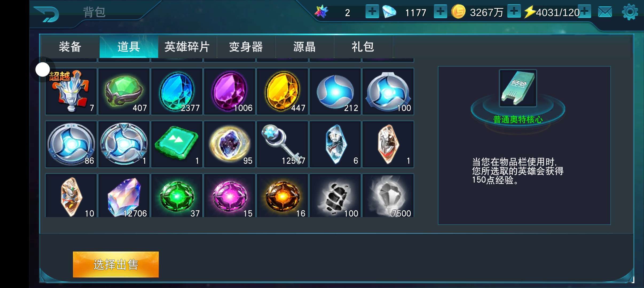Viewport: 644px width, 288px height.
Task: Open the settings gear icon
Action: [x=630, y=12]
